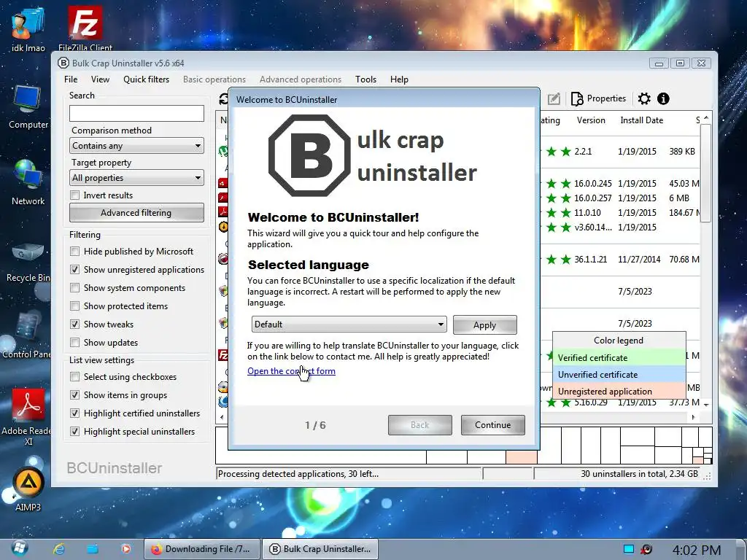Image resolution: width=747 pixels, height=560 pixels.
Task: Open the AIMP3 desktop icon
Action: [x=28, y=489]
